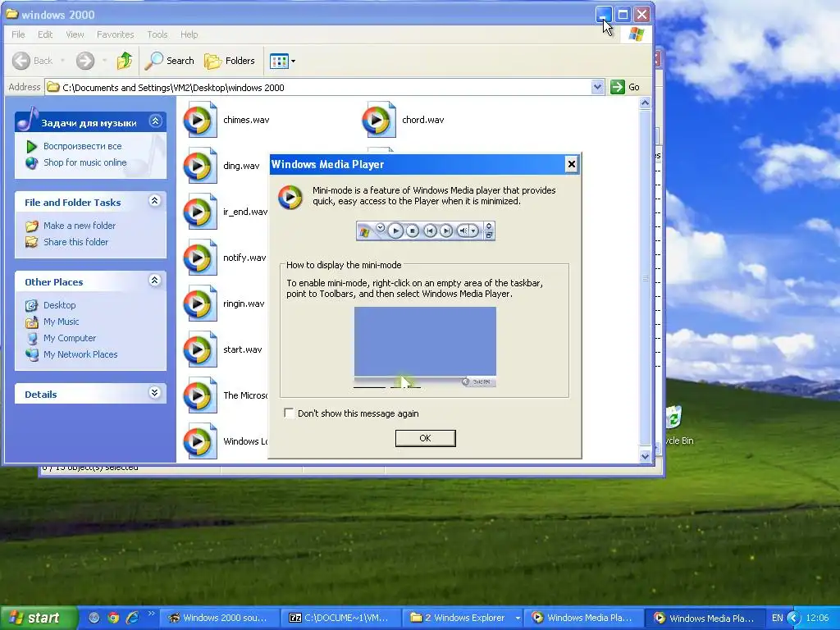Click Windows flag logo in explorer toolbar
The width and height of the screenshot is (840, 630).
tap(637, 34)
